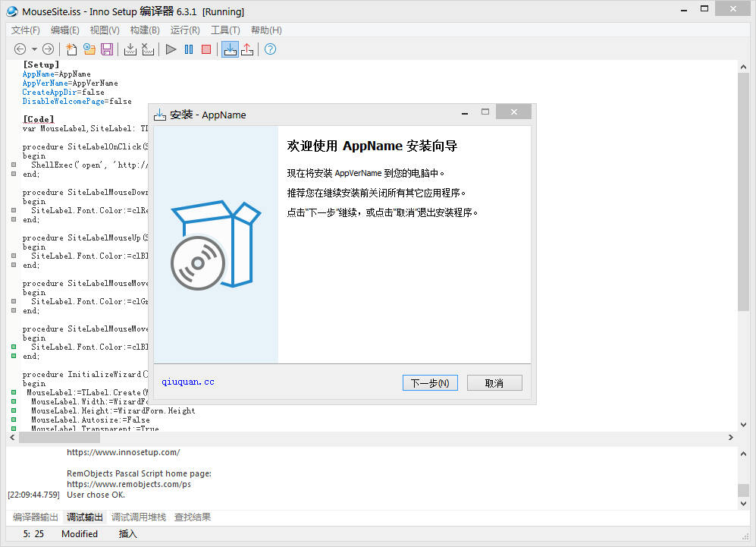Save the MouseSite.iss script
Image resolution: width=756 pixels, height=547 pixels.
[x=107, y=49]
